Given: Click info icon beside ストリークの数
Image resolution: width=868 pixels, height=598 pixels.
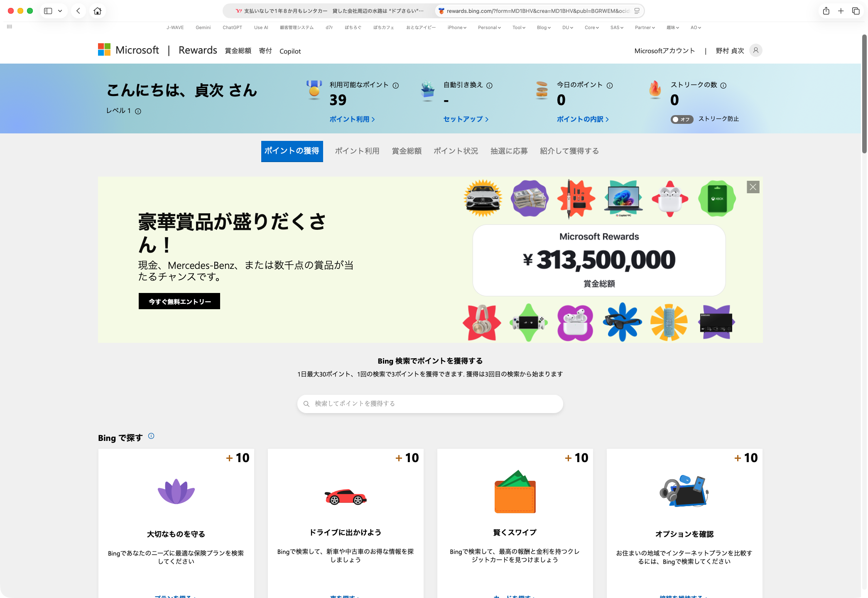Looking at the screenshot, I should click(x=723, y=86).
